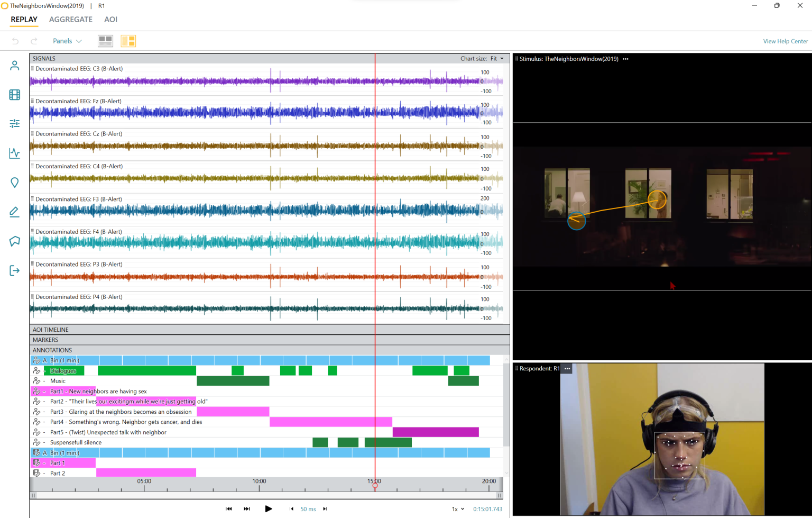Open the sliders settings icon in sidebar
The image size is (812, 518).
coord(15,123)
